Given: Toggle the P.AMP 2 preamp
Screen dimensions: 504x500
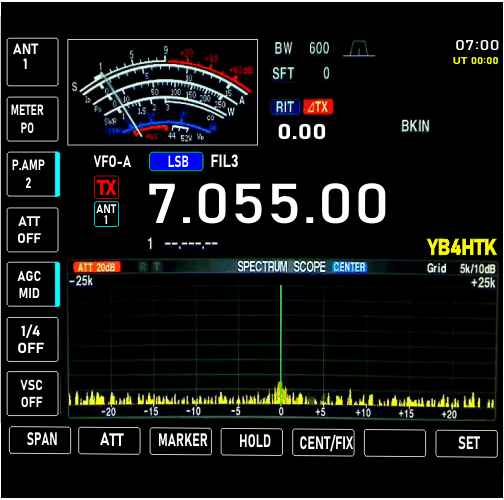Looking at the screenshot, I should point(33,174).
